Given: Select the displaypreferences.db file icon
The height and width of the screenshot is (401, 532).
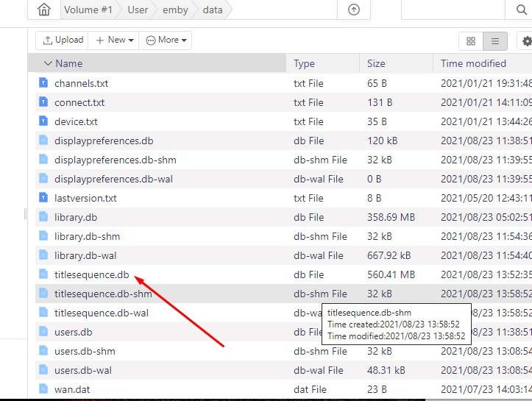Looking at the screenshot, I should (43, 140).
